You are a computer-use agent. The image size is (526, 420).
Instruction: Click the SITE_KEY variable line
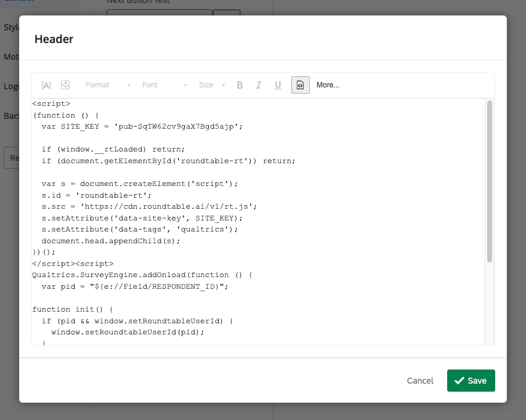tap(142, 126)
